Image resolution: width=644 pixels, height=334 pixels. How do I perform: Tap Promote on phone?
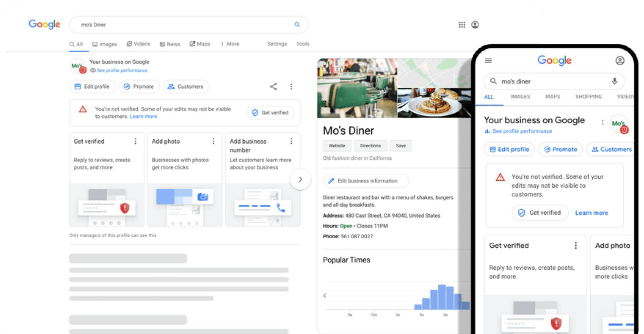click(560, 149)
